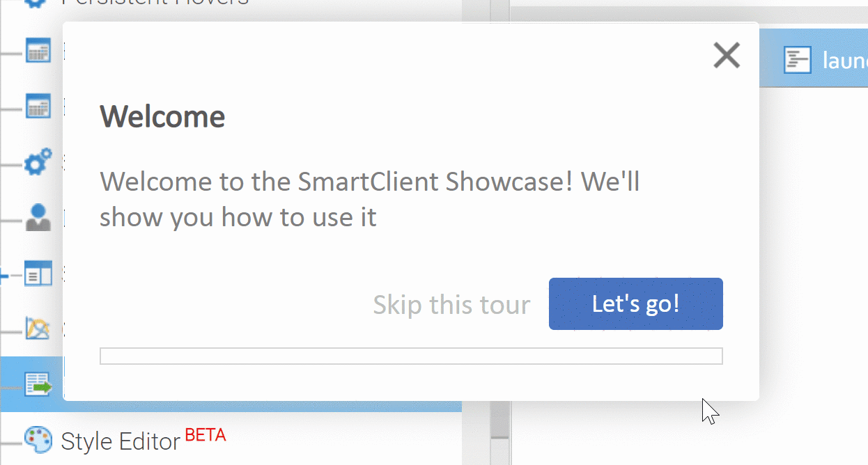The image size is (868, 465).
Task: Select the Persistent Hovers tree item
Action: coord(155,2)
